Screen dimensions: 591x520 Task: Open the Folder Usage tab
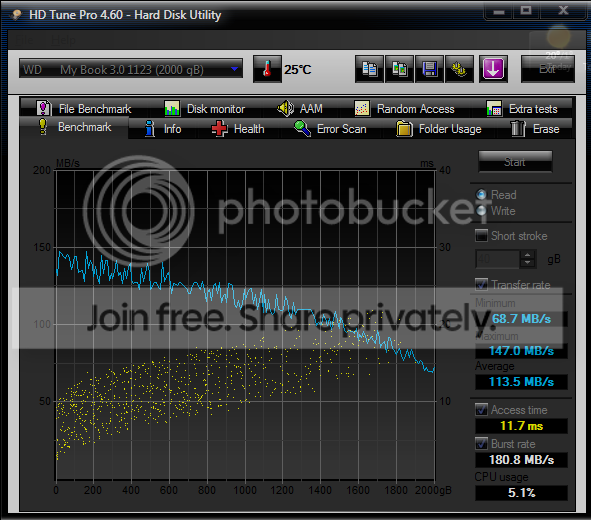[439, 129]
